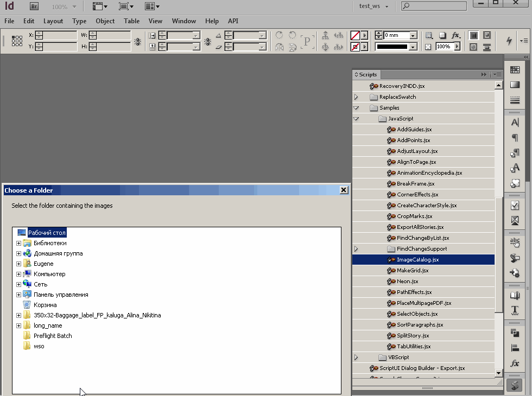This screenshot has height=396, width=532.
Task: Collapse the Samples folder in Scripts
Action: (x=356, y=108)
